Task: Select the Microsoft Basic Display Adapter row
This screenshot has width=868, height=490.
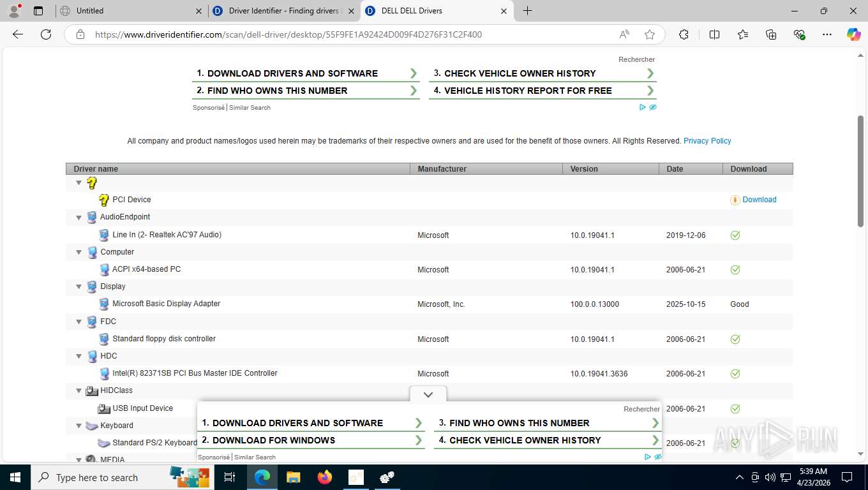Action: click(x=429, y=304)
